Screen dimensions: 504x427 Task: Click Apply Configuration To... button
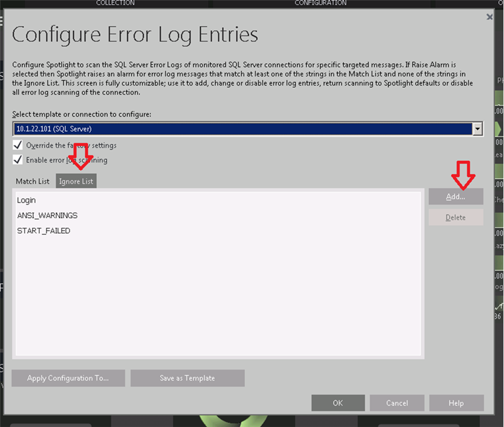(68, 378)
